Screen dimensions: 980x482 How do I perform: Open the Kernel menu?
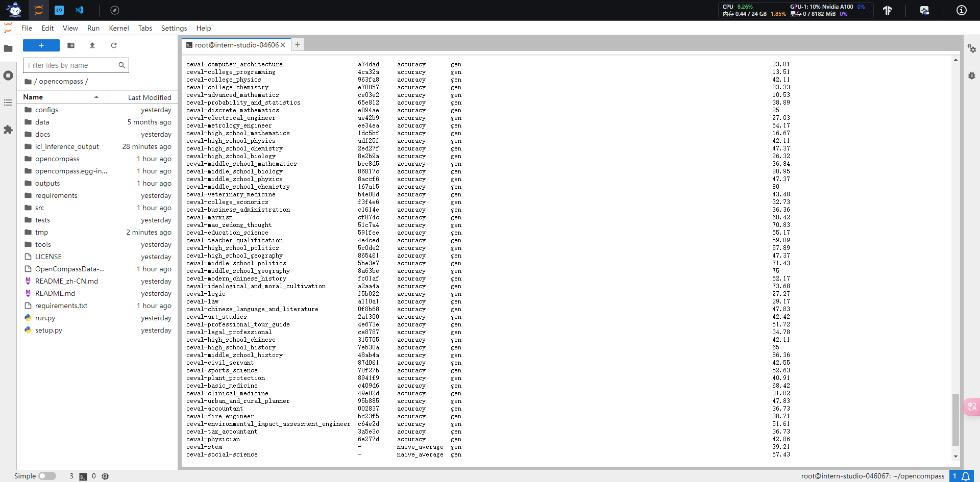[x=119, y=28]
